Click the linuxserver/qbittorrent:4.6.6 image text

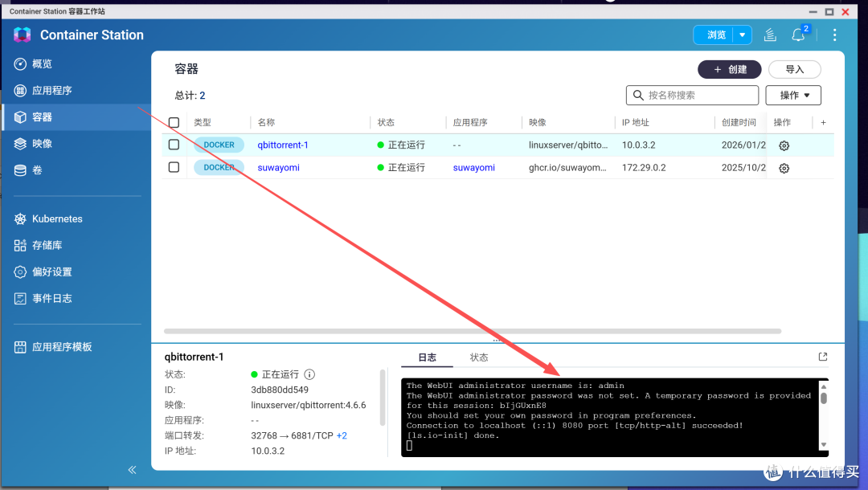pos(309,406)
